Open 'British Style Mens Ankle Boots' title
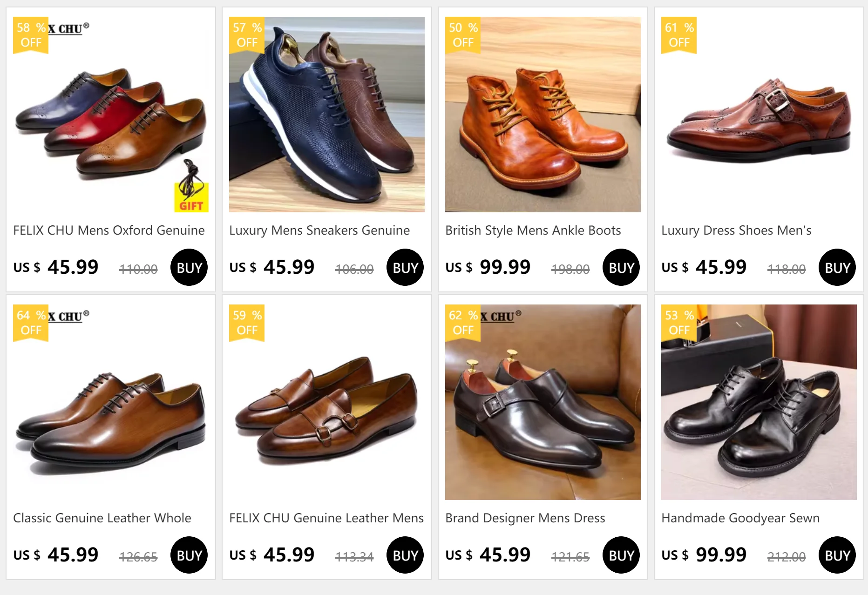 tap(533, 230)
